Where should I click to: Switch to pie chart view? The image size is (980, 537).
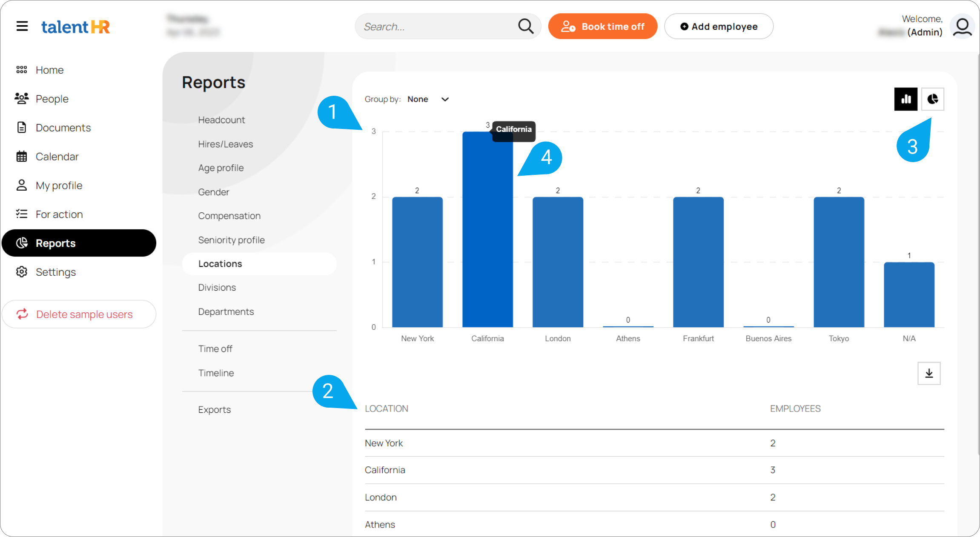point(933,99)
